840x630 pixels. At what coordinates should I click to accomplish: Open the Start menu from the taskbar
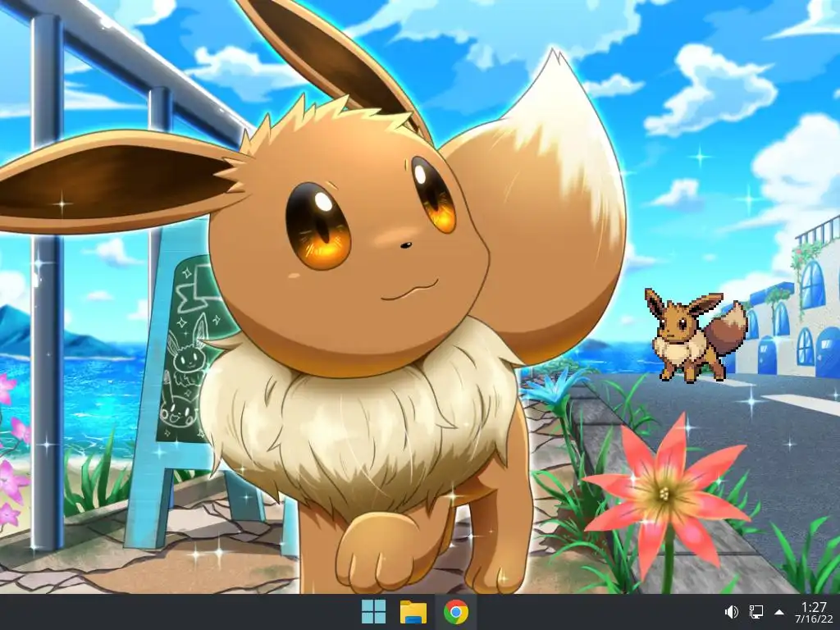(373, 612)
